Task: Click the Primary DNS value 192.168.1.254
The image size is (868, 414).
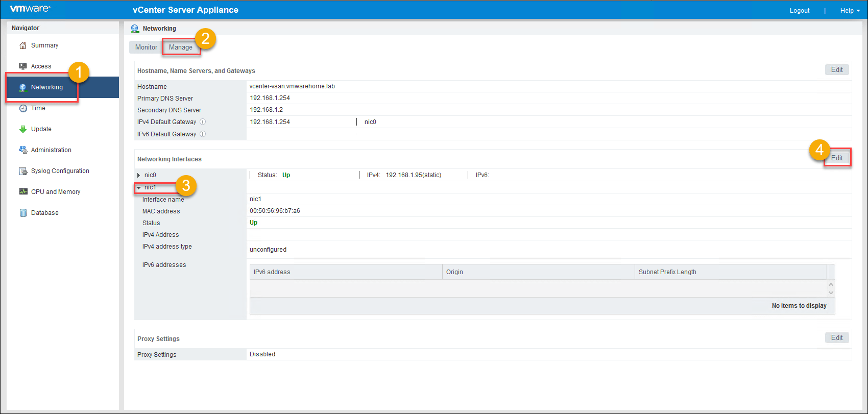Action: pos(270,98)
